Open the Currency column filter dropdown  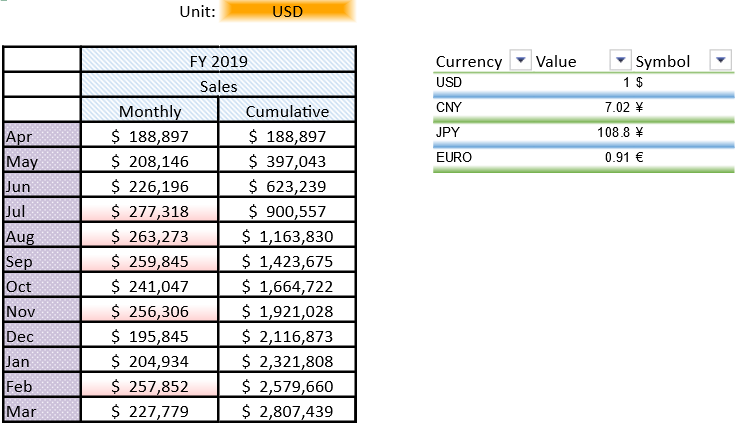point(519,61)
